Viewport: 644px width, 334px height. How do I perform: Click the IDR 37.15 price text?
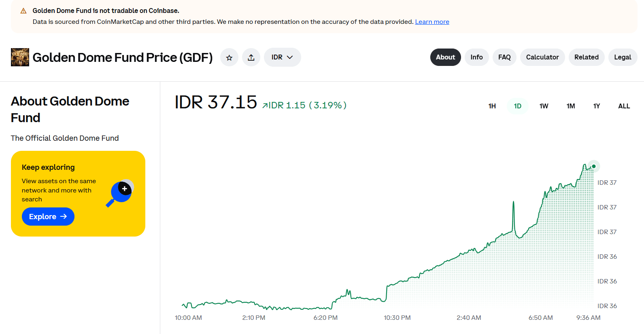pos(215,102)
